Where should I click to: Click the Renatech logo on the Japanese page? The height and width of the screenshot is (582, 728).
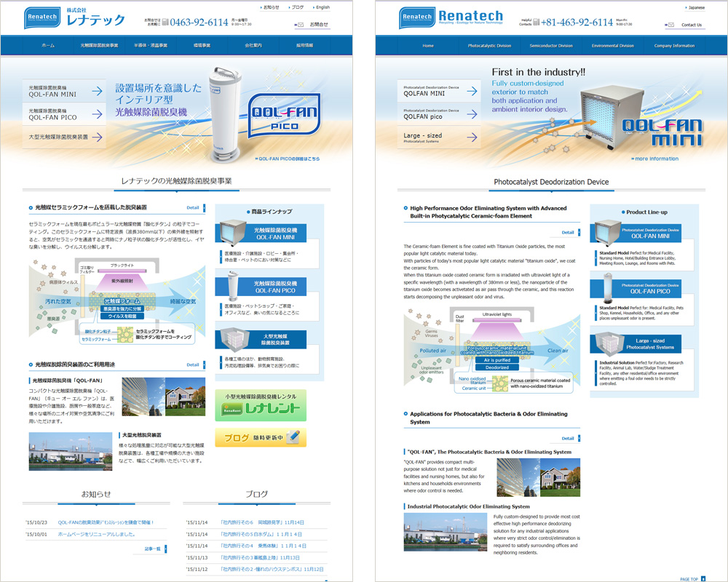(x=42, y=17)
